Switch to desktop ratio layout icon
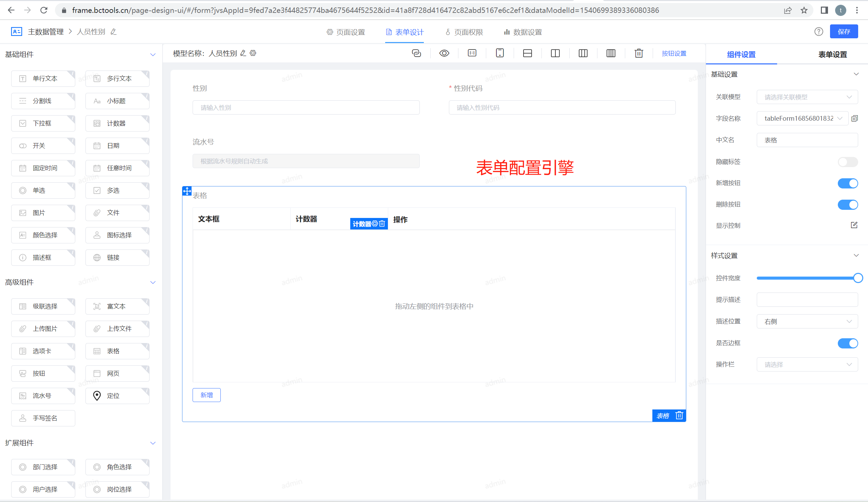Image resolution: width=868 pixels, height=502 pixels. 472,53
